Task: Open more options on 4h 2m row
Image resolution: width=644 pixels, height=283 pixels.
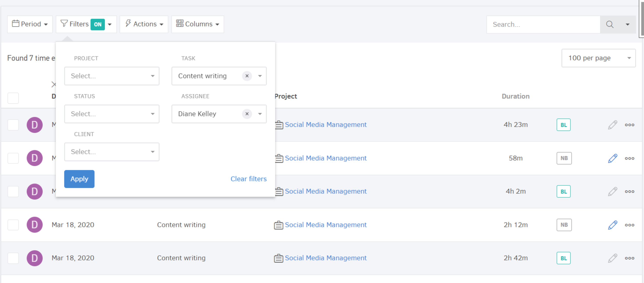Action: (x=630, y=191)
